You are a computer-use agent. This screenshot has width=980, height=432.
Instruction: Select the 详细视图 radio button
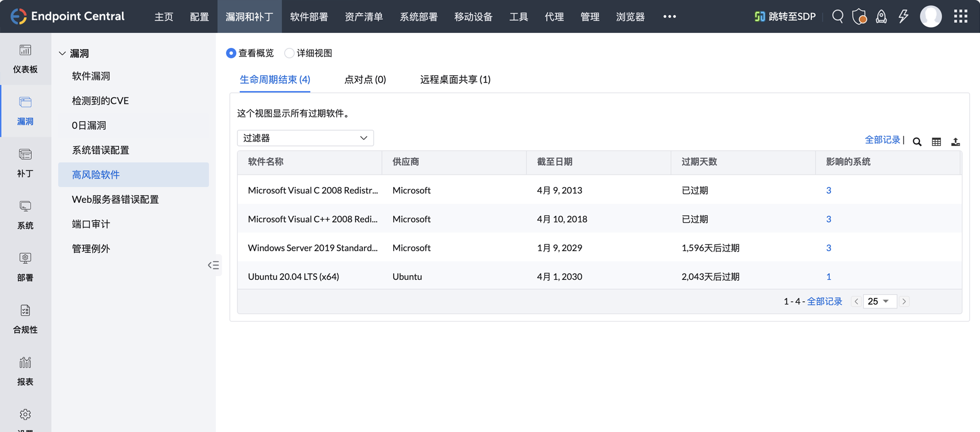289,53
